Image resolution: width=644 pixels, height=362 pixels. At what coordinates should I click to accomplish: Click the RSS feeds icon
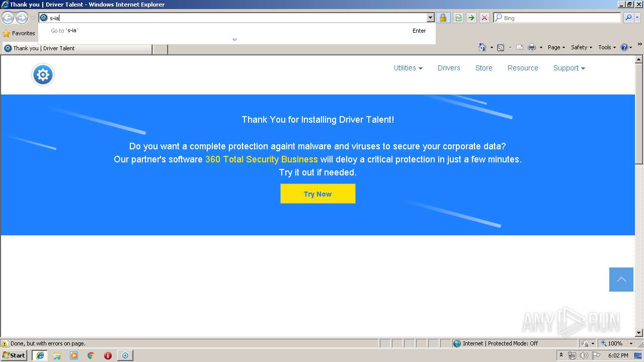click(501, 47)
